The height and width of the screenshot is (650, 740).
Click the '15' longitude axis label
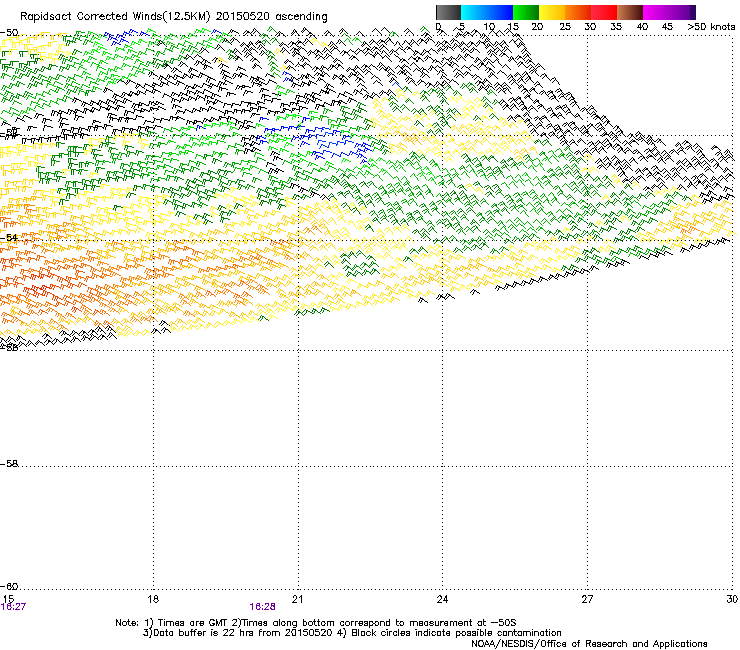click(8, 599)
